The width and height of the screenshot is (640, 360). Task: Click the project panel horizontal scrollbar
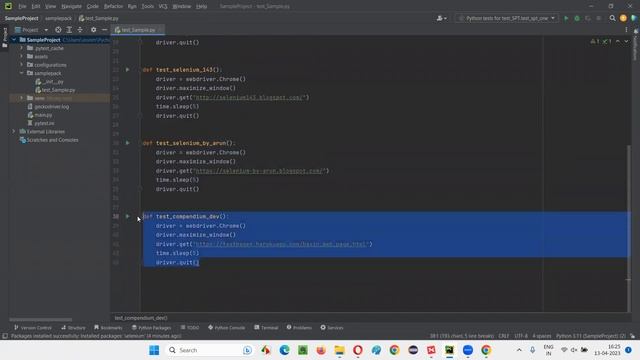(41, 320)
